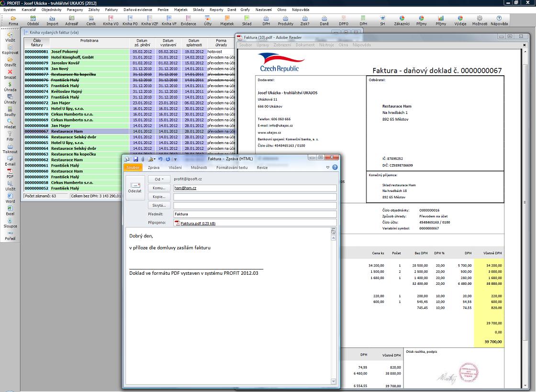Click the Kopie recipient input field
Image resolution: width=536 pixels, height=392 pixels.
[255, 197]
